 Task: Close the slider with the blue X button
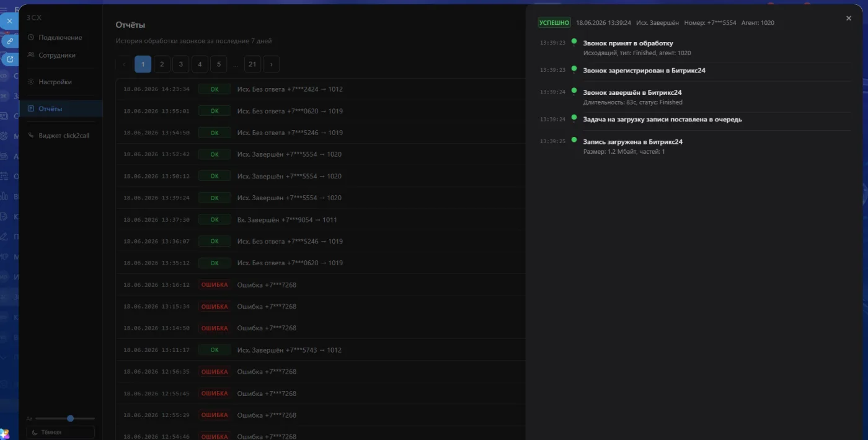click(x=9, y=21)
